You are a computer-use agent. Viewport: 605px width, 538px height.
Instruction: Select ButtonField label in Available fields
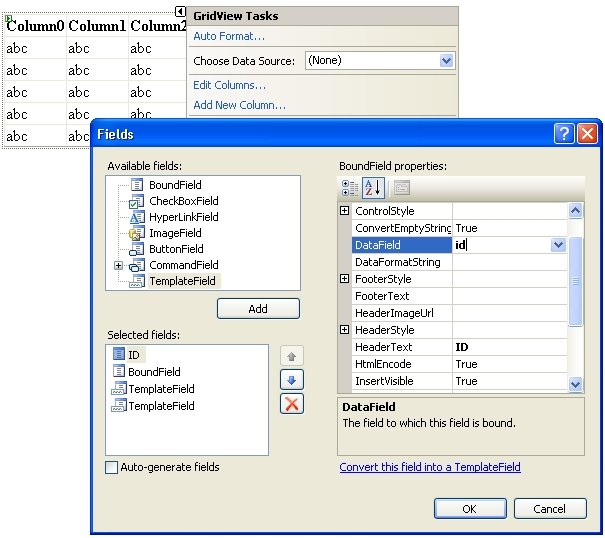(176, 249)
